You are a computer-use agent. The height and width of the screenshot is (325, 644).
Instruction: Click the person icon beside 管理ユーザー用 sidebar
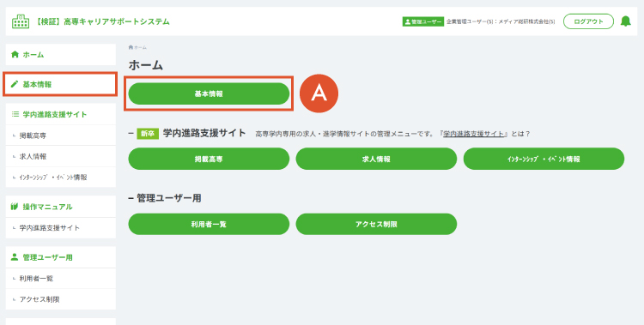tap(15, 257)
